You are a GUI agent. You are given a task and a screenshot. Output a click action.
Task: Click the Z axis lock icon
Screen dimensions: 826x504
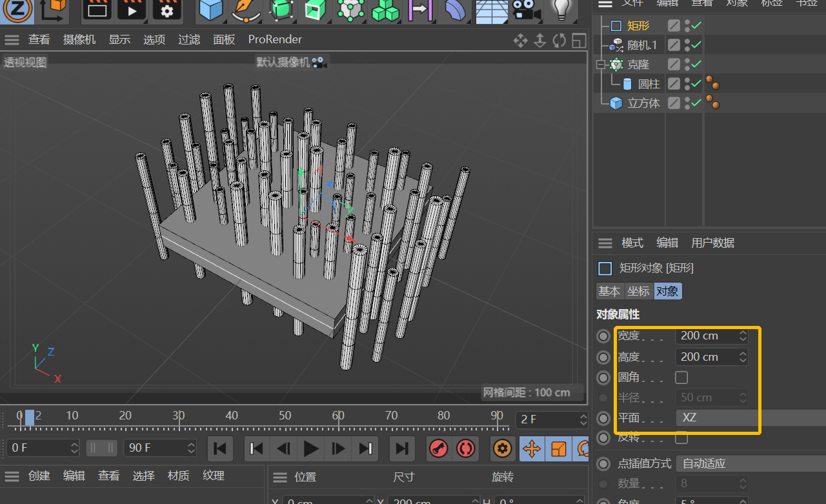(x=17, y=10)
